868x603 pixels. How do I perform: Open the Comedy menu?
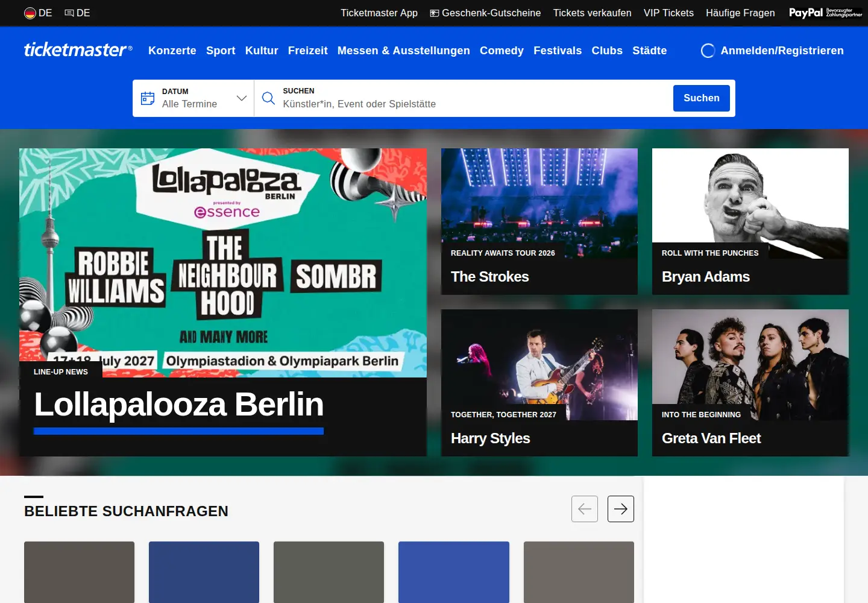pyautogui.click(x=502, y=51)
